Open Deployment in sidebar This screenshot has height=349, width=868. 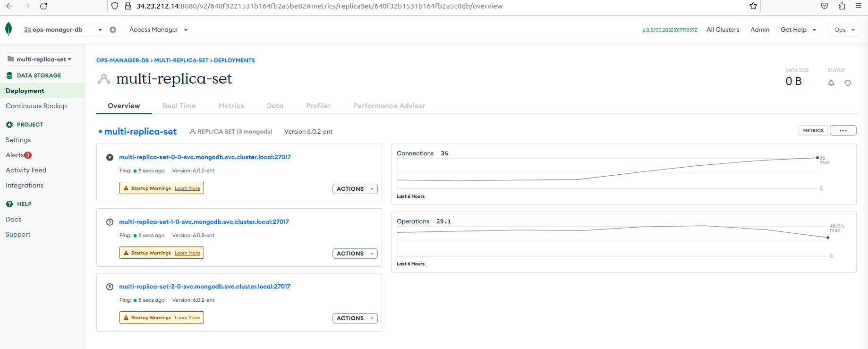43,91
